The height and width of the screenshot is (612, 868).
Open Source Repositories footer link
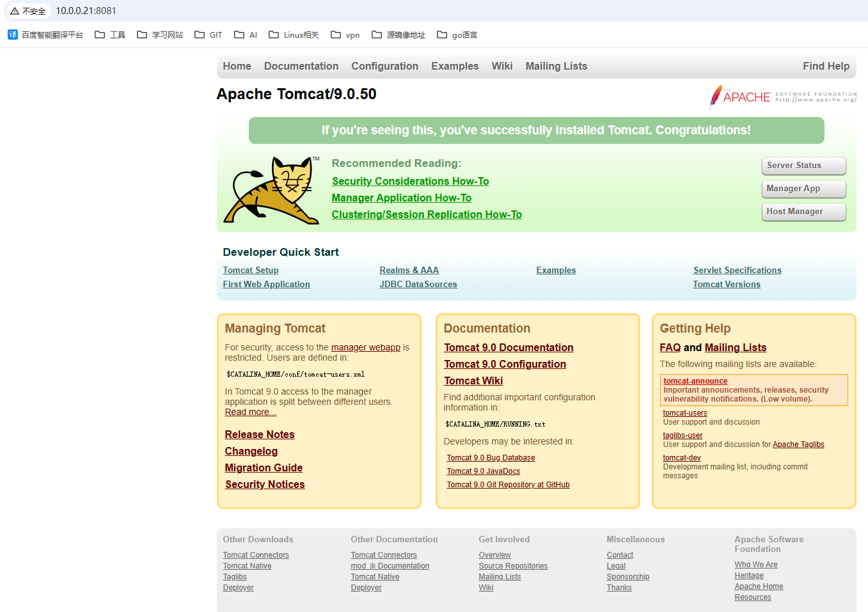pos(513,566)
